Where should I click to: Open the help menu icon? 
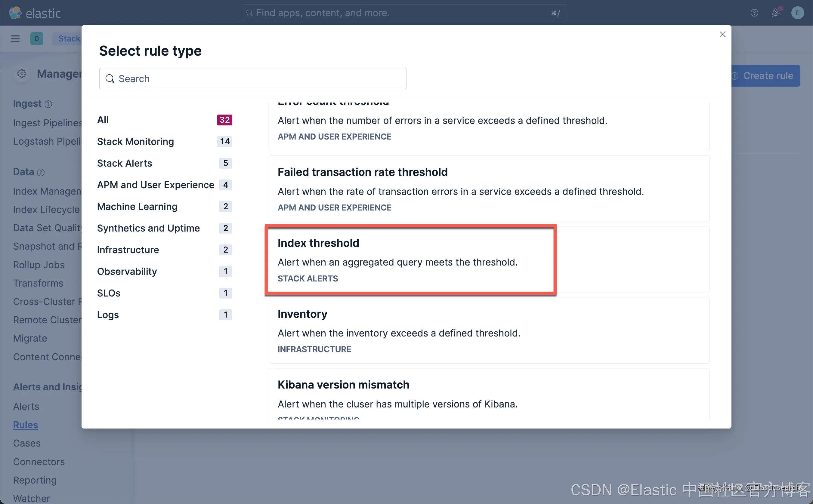[x=754, y=13]
